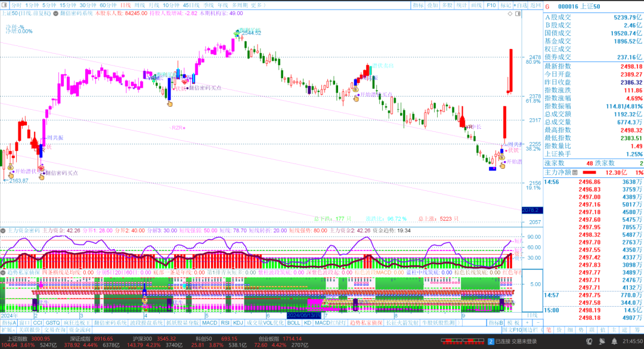The image size is (644, 349).
Task: Select the 5分钟 period tab
Action: [49, 5]
